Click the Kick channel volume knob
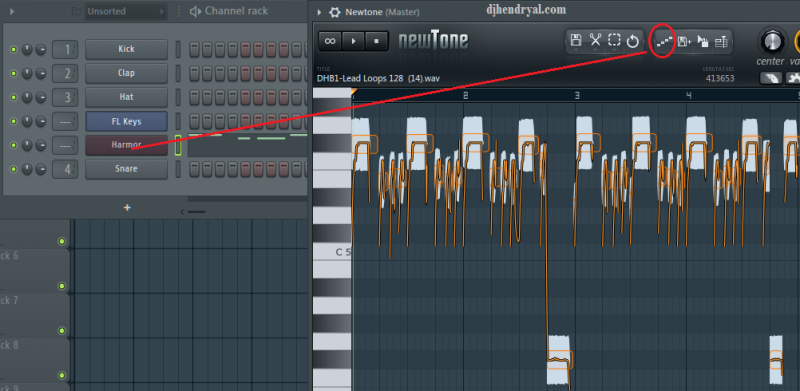Screen dimensions: 800x391 coord(40,50)
